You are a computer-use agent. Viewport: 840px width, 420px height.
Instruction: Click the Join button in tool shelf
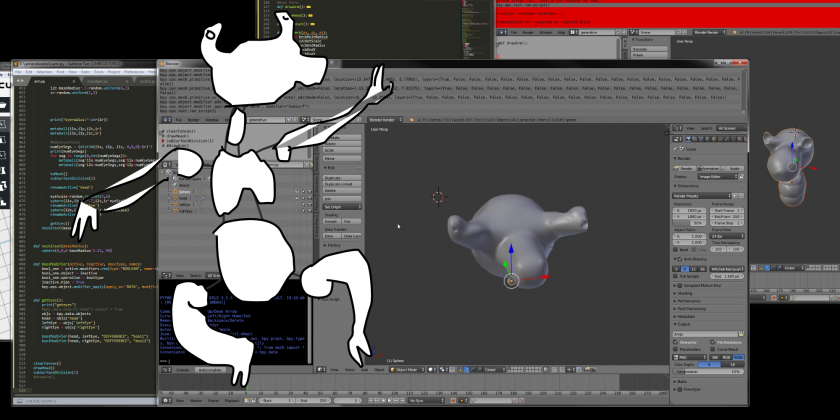pyautogui.click(x=342, y=199)
